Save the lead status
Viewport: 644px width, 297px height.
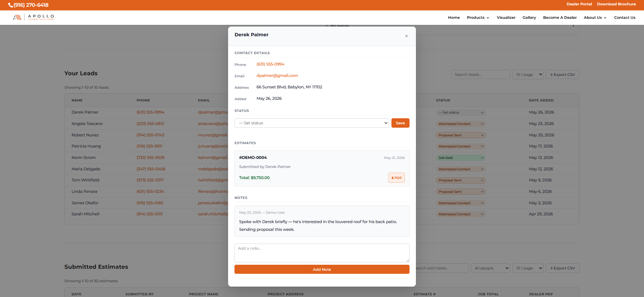tap(400, 123)
